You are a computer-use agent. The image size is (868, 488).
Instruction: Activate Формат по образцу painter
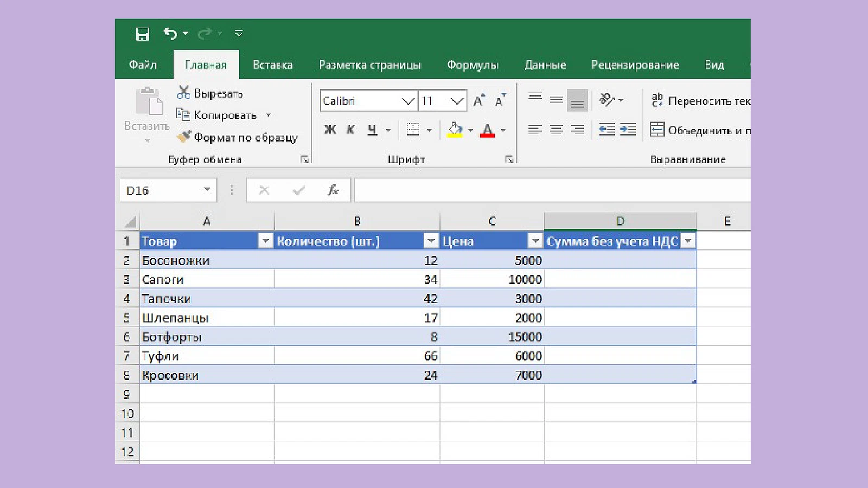click(238, 137)
